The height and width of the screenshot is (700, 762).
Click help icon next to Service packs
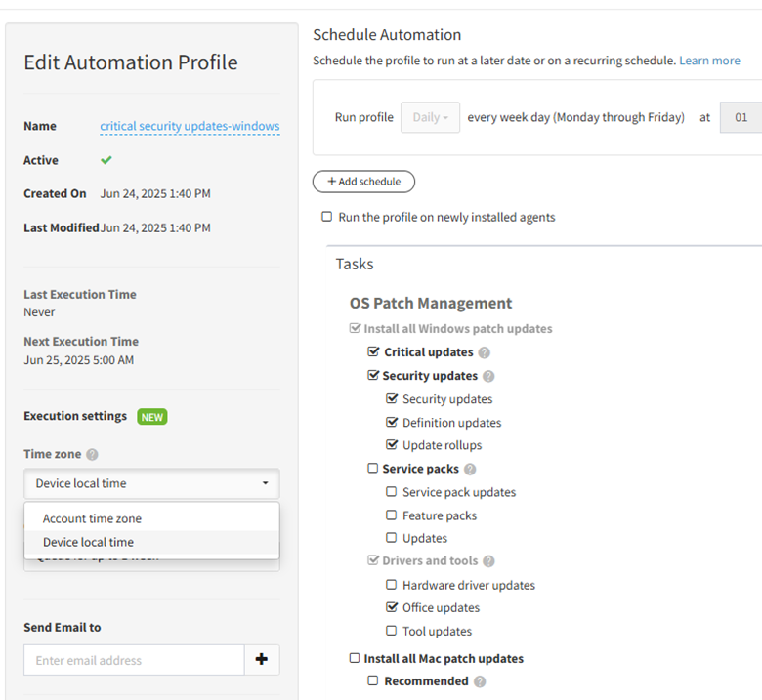(x=470, y=470)
